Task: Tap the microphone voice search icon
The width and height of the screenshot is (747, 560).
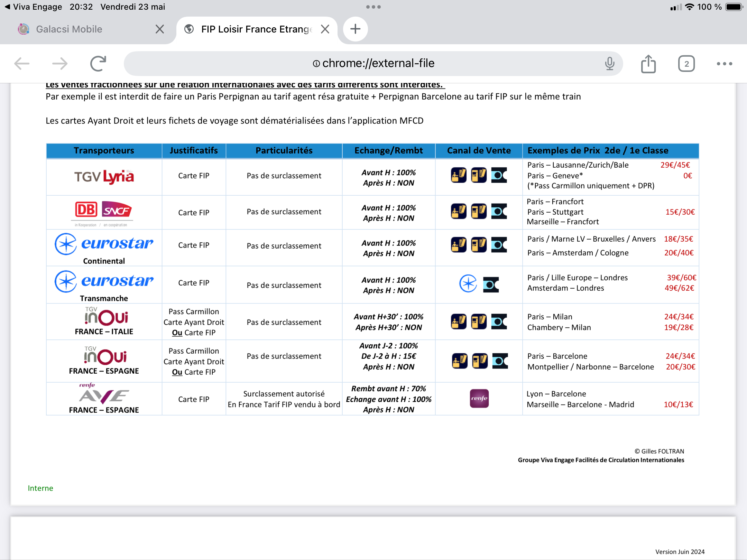Action: 610,64
